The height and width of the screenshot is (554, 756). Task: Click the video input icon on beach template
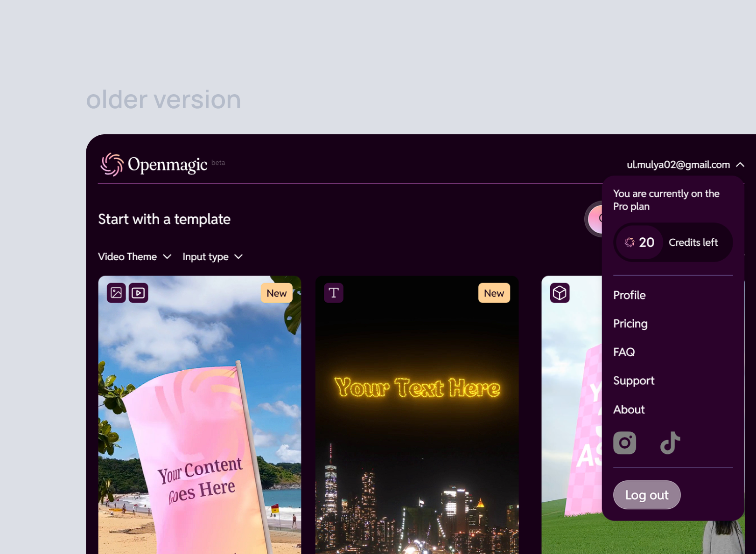tap(139, 293)
